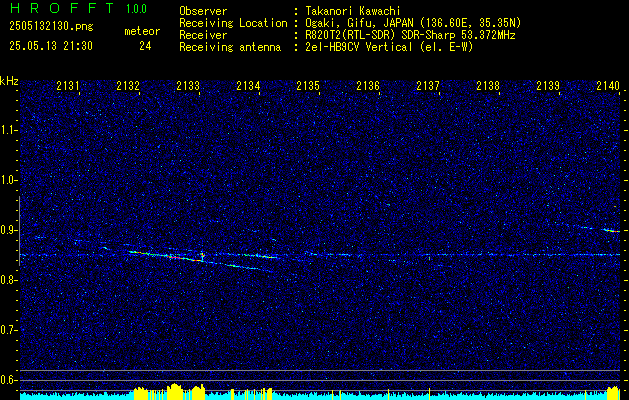Click the 0.7 kHz frequency label
The height and width of the screenshot is (400, 629).
(x=9, y=330)
